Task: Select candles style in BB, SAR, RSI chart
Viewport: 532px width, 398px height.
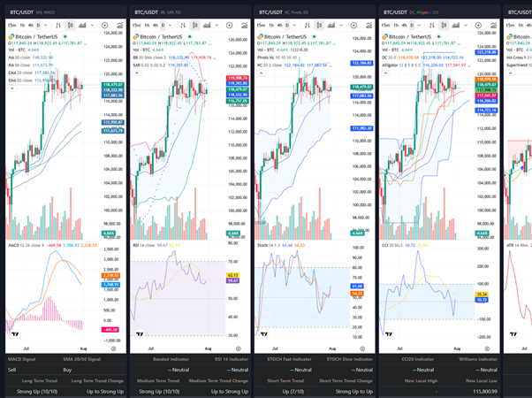Action: [x=195, y=25]
